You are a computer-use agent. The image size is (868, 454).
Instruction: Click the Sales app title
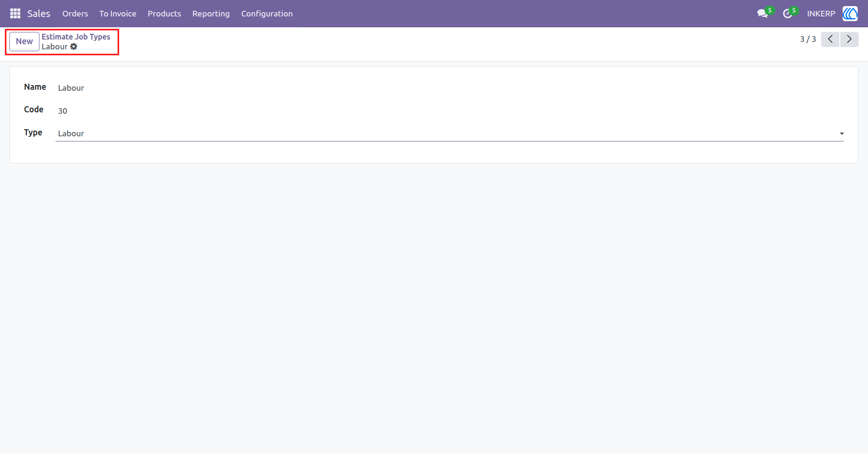39,14
